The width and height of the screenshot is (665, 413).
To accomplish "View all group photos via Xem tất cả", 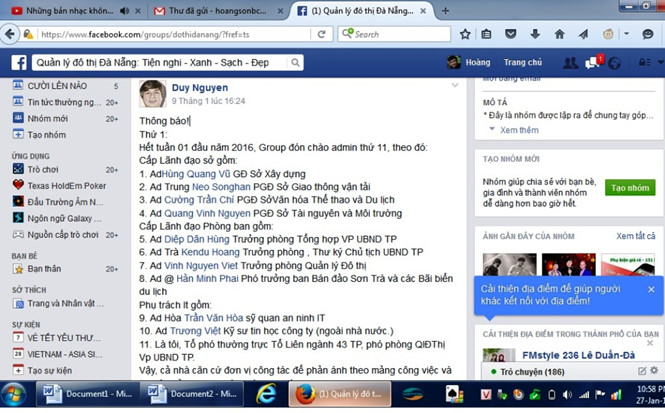I will tap(635, 236).
